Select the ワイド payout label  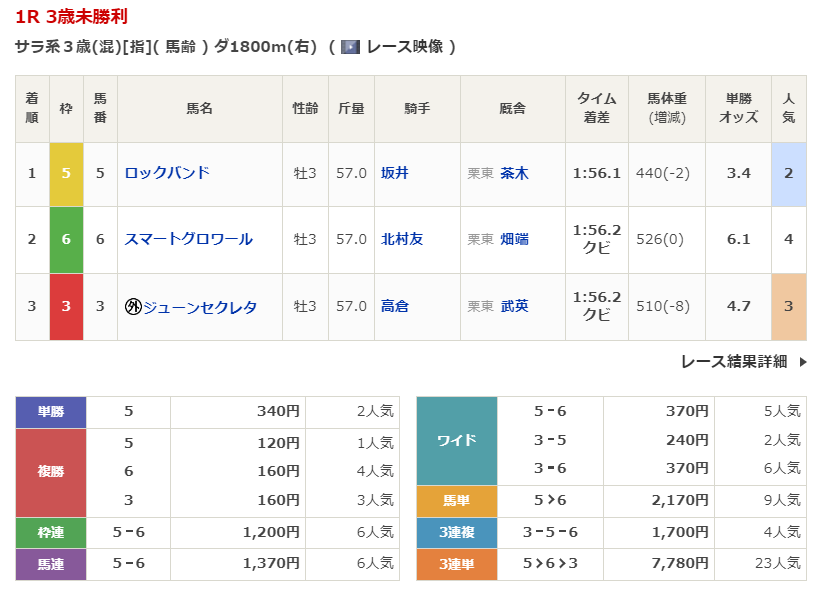(x=456, y=440)
